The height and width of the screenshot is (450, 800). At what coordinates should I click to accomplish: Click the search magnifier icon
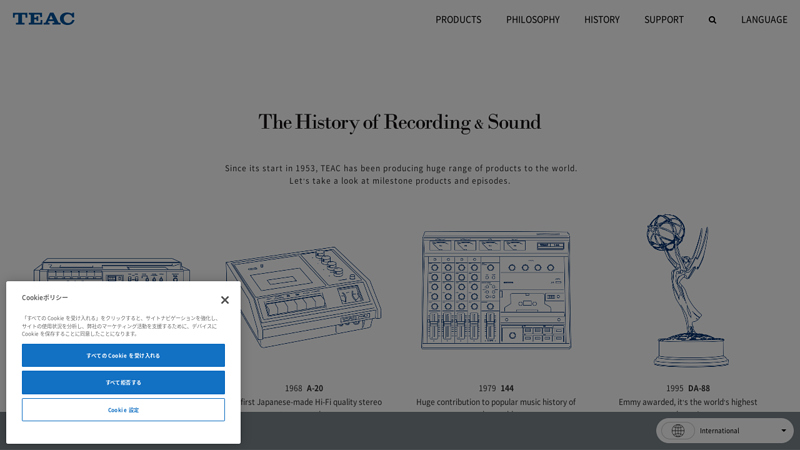712,20
